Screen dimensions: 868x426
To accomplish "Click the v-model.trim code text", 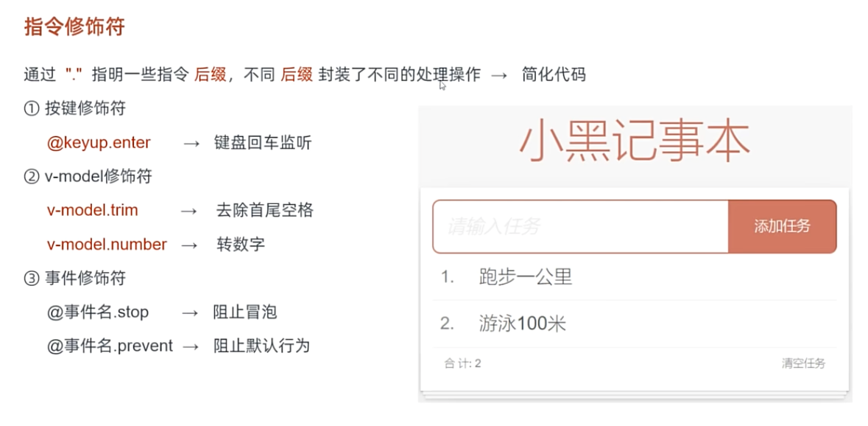I will 93,211.
